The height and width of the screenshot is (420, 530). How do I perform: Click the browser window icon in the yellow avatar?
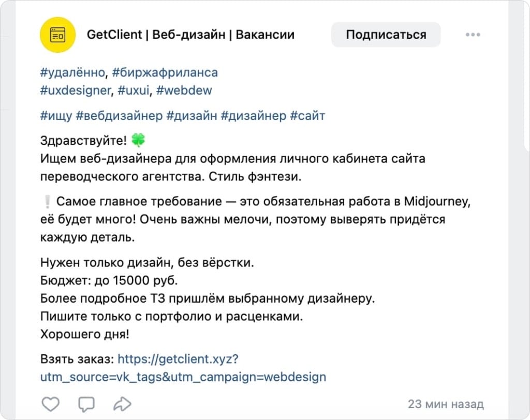(57, 35)
